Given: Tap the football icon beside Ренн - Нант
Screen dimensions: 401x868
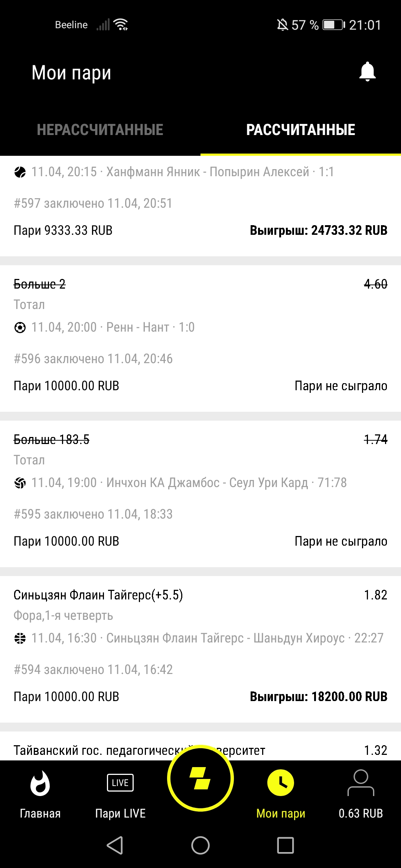Looking at the screenshot, I should (x=20, y=328).
